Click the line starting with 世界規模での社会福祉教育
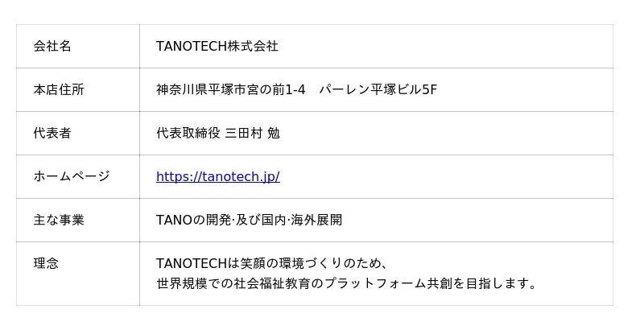Screen dimensions: 644x330 point(346,284)
